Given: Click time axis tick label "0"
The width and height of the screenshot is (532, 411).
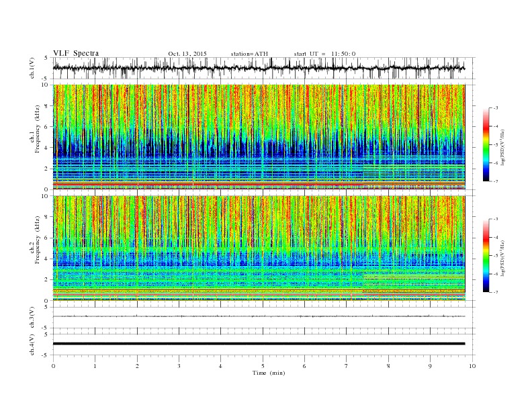Looking at the screenshot, I should coord(53,366).
